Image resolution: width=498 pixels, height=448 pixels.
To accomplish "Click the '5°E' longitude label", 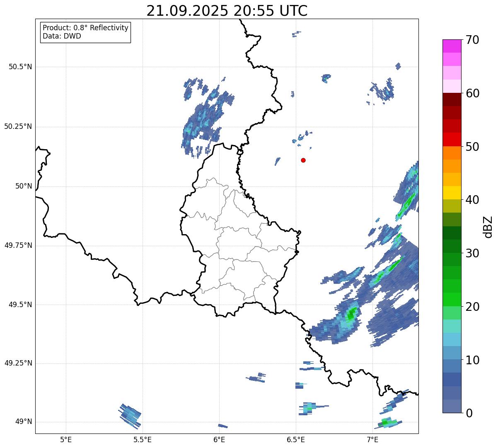I will (x=66, y=439).
